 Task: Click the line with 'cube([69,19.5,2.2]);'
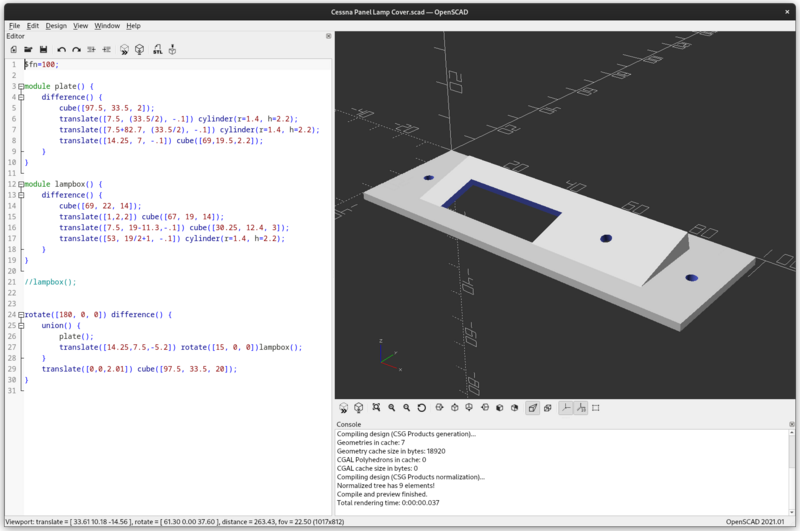coord(161,141)
